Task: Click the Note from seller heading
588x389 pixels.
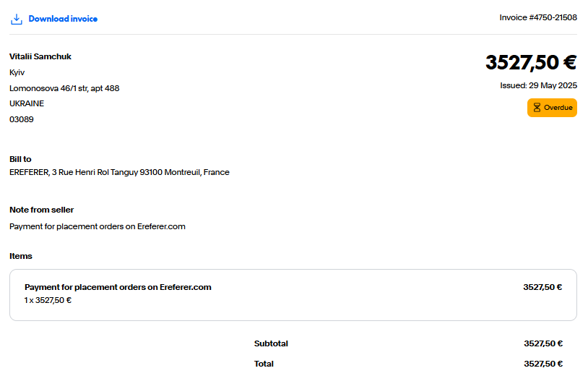Action: [x=42, y=210]
